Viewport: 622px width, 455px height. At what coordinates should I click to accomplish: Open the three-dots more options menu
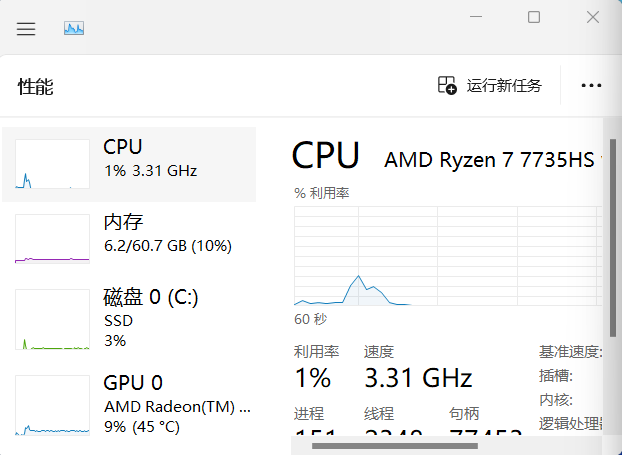click(591, 85)
